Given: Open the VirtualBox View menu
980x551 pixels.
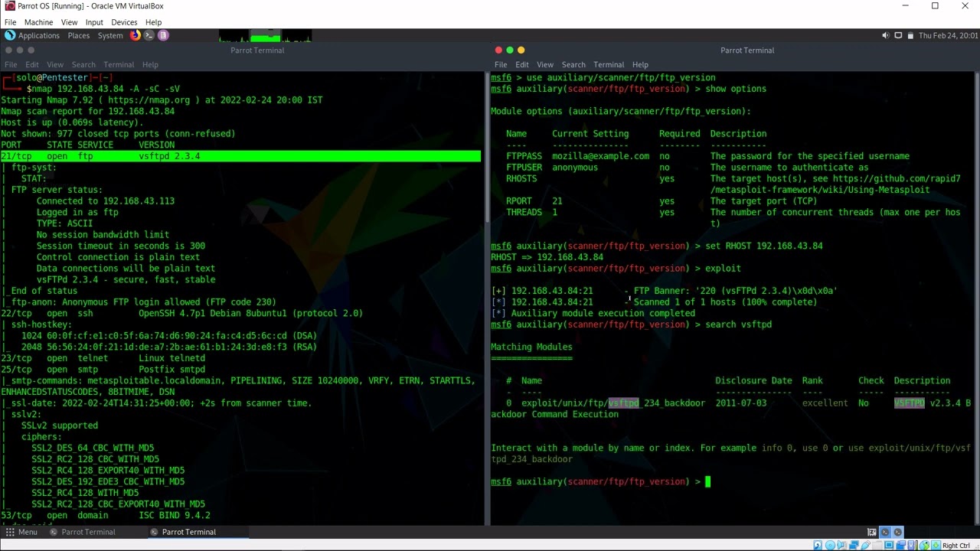Looking at the screenshot, I should [69, 22].
